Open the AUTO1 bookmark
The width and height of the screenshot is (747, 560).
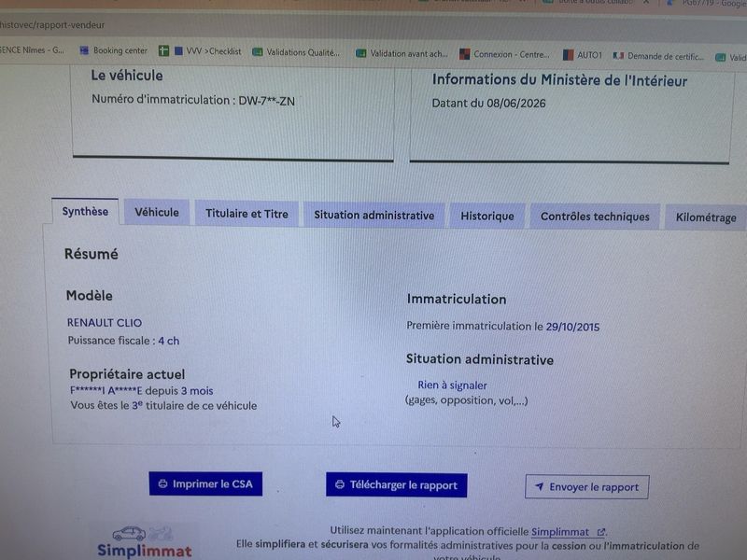(582, 55)
